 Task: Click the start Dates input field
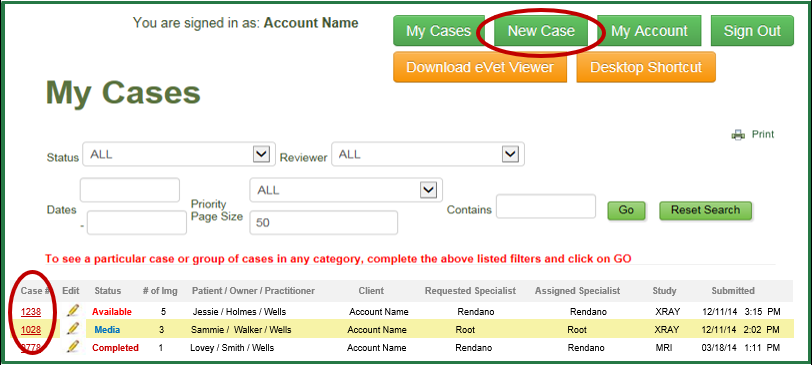click(x=129, y=190)
